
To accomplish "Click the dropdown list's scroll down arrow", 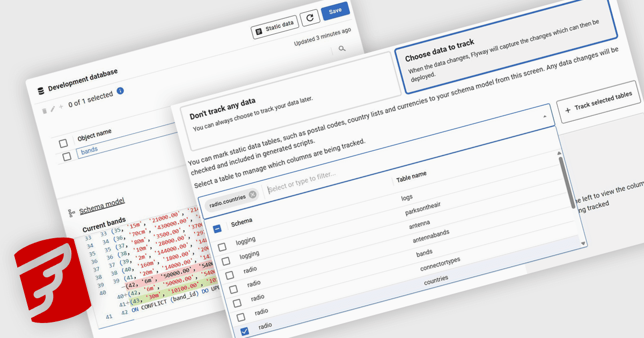I will point(584,243).
